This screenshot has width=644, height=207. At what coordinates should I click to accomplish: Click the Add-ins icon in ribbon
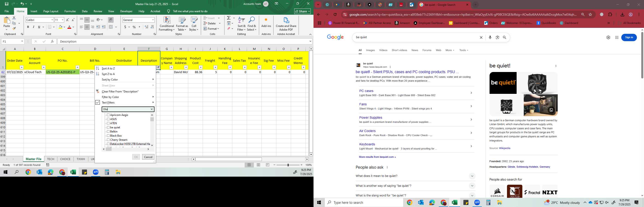[266, 22]
